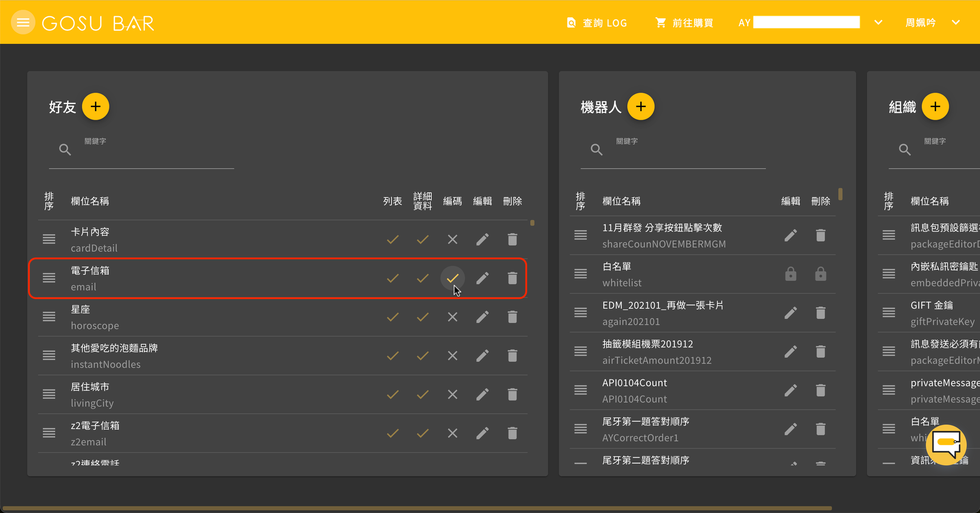This screenshot has height=513, width=980.
Task: Toggle 詳細資料 for the 星座 row
Action: coord(423,317)
